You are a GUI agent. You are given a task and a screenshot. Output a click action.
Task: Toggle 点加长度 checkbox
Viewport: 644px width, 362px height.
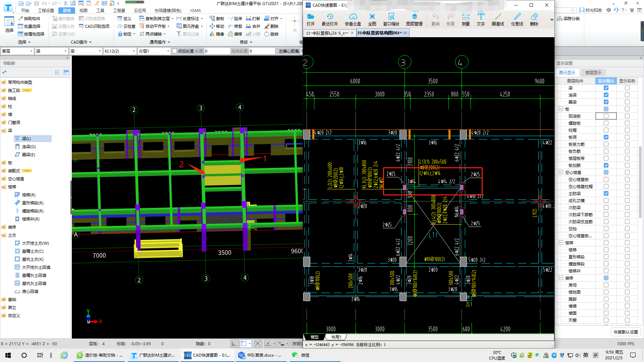[x=174, y=51]
